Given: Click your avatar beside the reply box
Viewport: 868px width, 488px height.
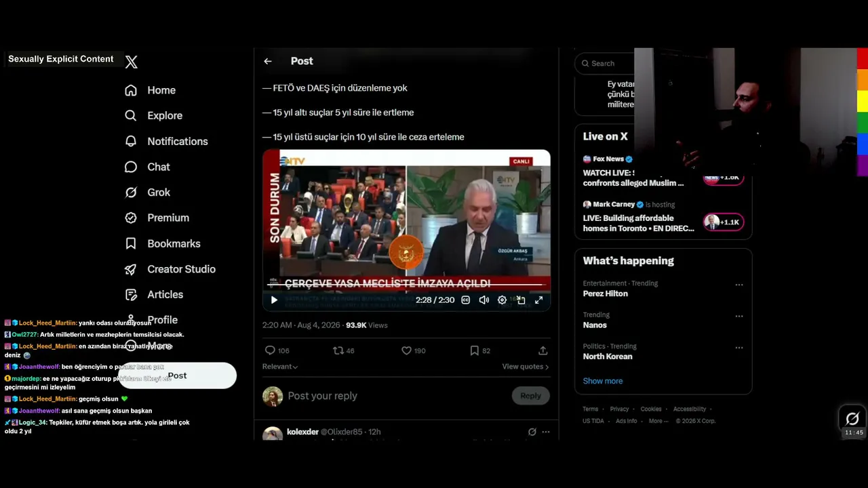Looking at the screenshot, I should [x=273, y=396].
